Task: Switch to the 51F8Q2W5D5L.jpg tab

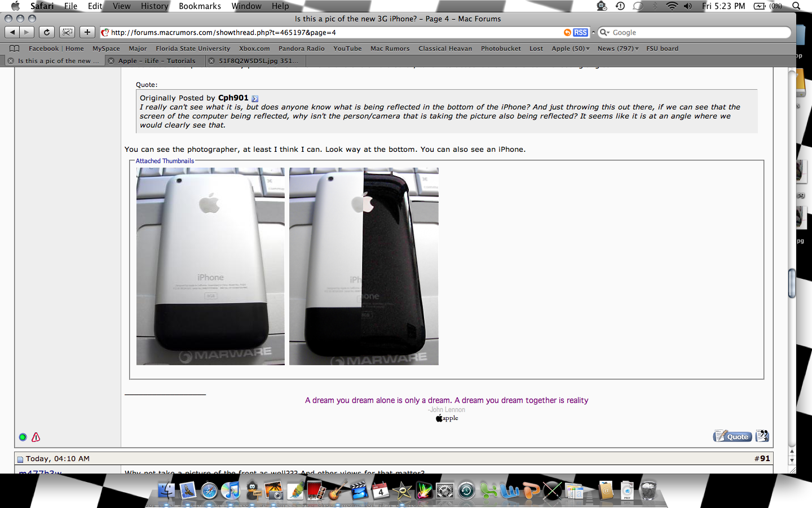Action: [x=259, y=61]
